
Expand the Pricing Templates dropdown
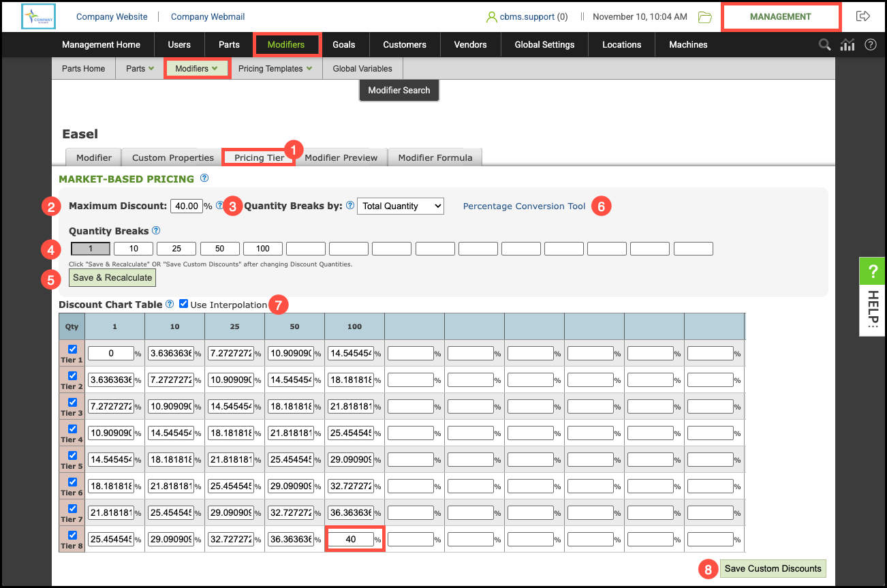275,69
